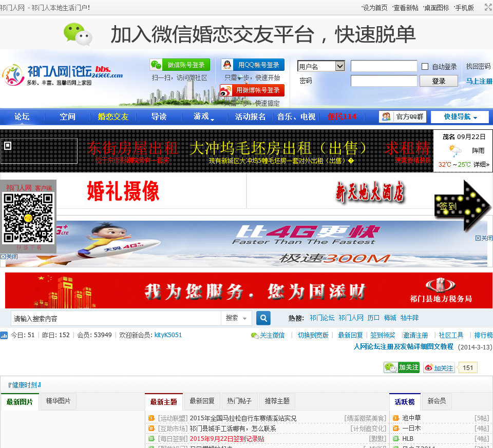Enable the 自动登录 checkbox
Viewport: 493px width, 448px height.
coord(425,66)
